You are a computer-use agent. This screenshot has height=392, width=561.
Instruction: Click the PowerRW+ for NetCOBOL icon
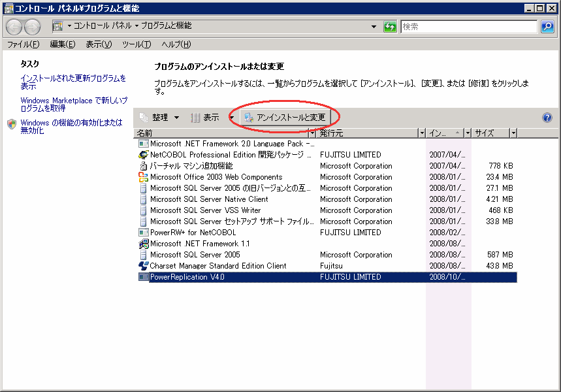[143, 233]
